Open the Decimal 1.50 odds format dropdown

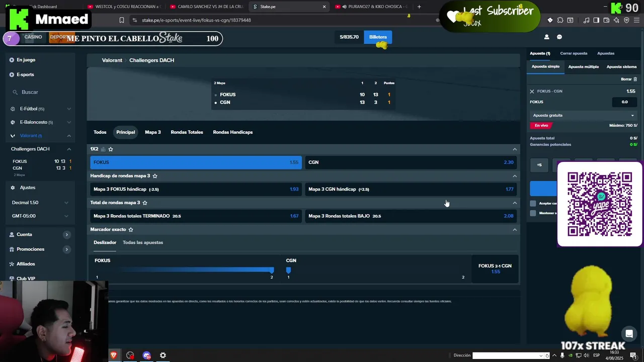[40, 203]
